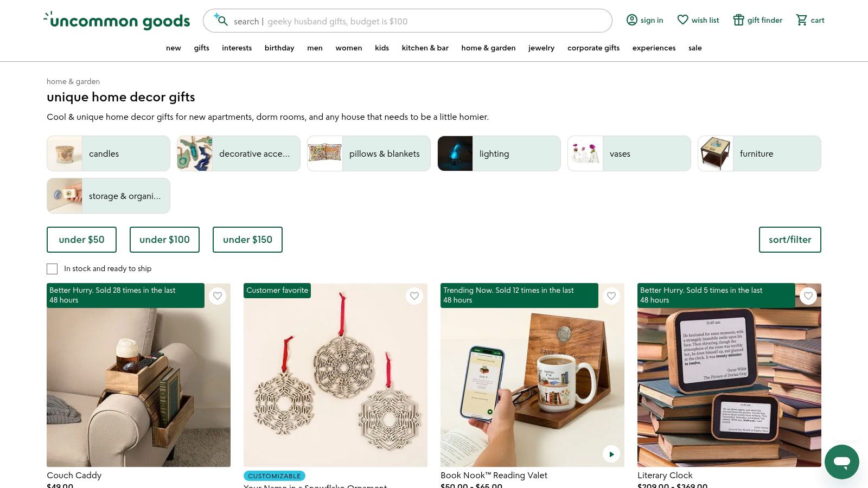This screenshot has height=488, width=868.
Task: Click the search magnifier icon
Action: (x=222, y=21)
